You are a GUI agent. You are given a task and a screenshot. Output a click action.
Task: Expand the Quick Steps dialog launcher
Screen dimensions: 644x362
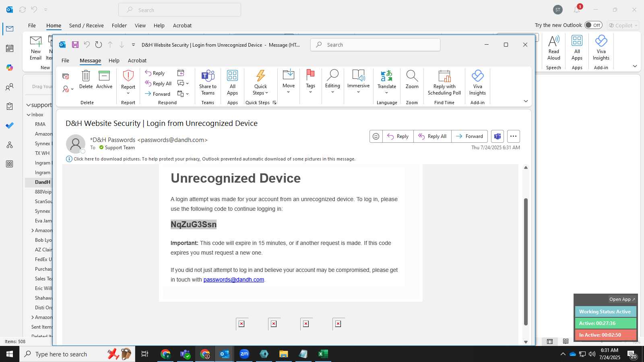click(x=275, y=103)
